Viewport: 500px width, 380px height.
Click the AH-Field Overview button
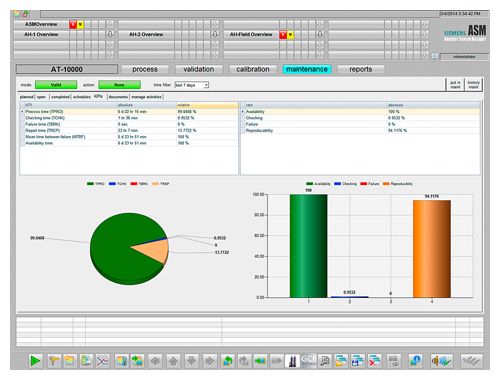[251, 34]
